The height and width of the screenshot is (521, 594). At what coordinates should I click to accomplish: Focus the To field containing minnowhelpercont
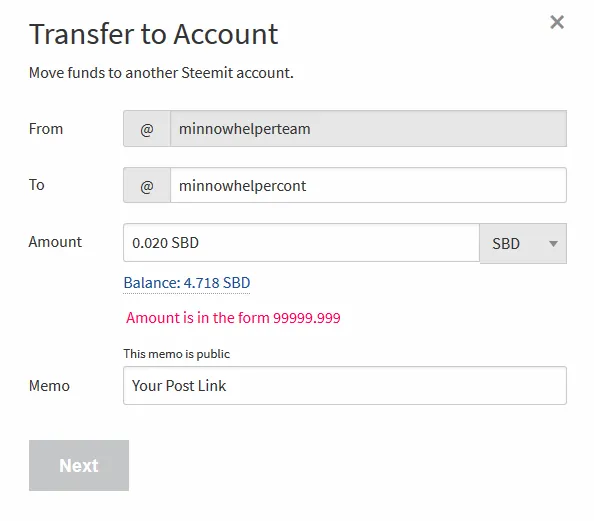368,185
